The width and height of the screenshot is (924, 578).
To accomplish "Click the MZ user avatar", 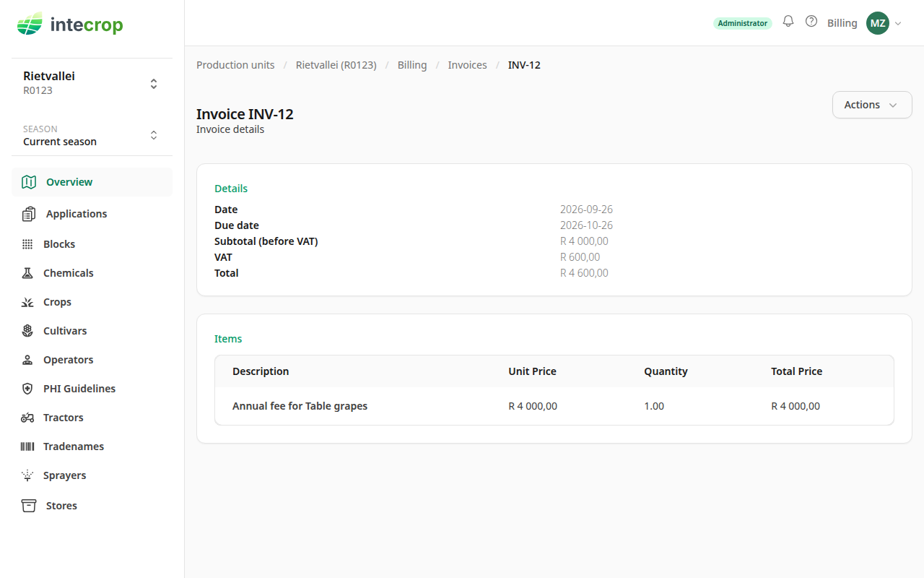I will tap(878, 23).
